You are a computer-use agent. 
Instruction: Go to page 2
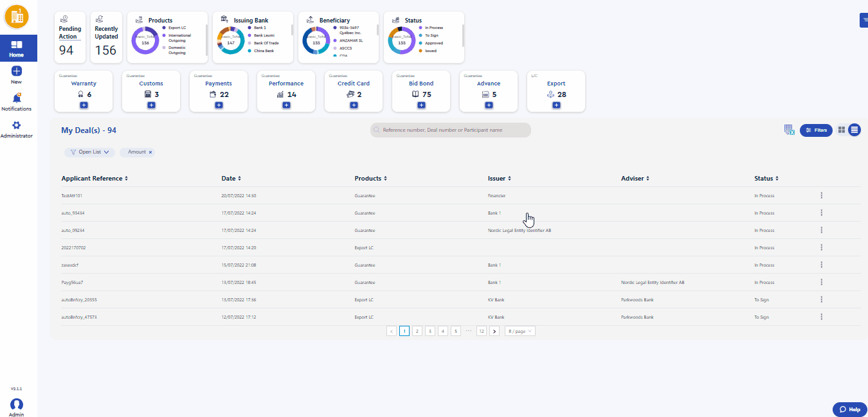(417, 331)
